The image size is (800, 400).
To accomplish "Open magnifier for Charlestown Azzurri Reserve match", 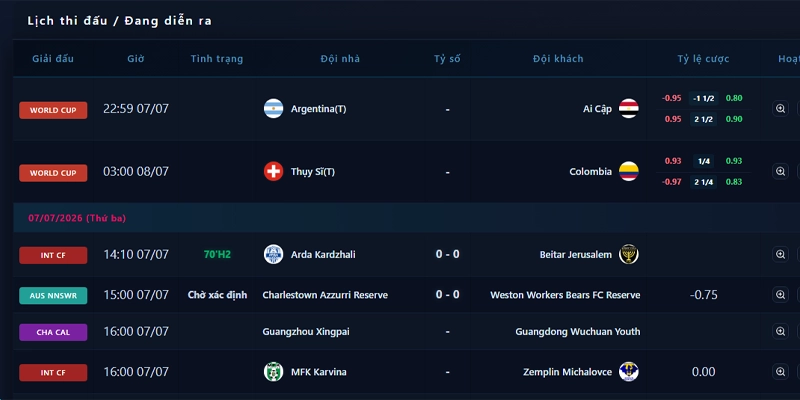I will (780, 295).
